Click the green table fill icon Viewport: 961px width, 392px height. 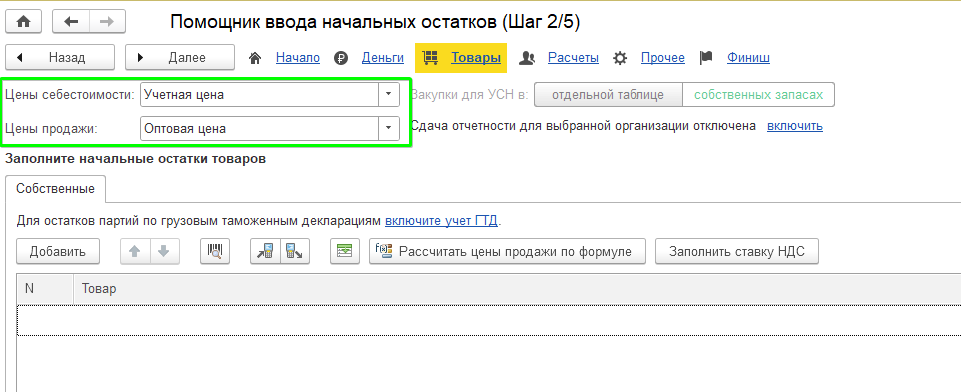345,251
